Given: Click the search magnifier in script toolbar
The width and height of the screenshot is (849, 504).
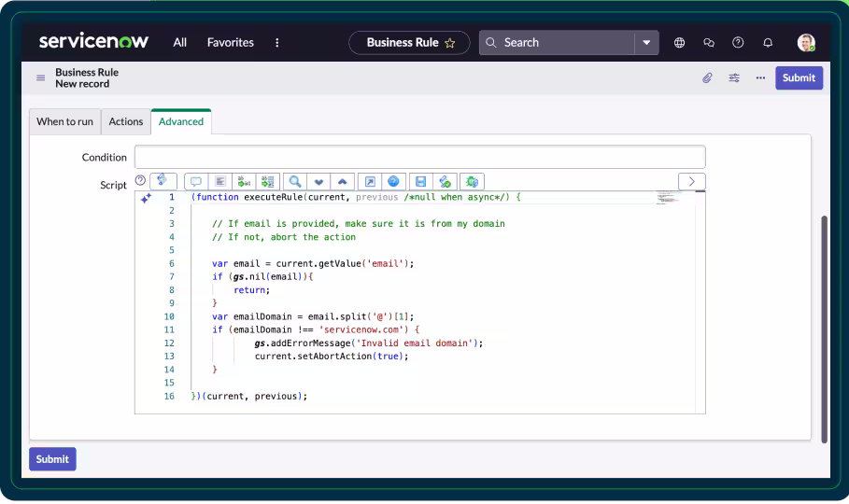Looking at the screenshot, I should pos(294,182).
